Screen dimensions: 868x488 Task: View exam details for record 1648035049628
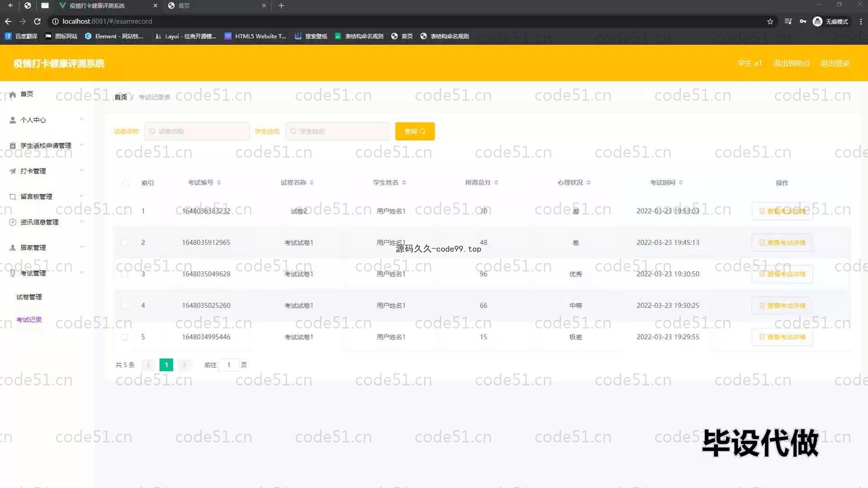782,274
